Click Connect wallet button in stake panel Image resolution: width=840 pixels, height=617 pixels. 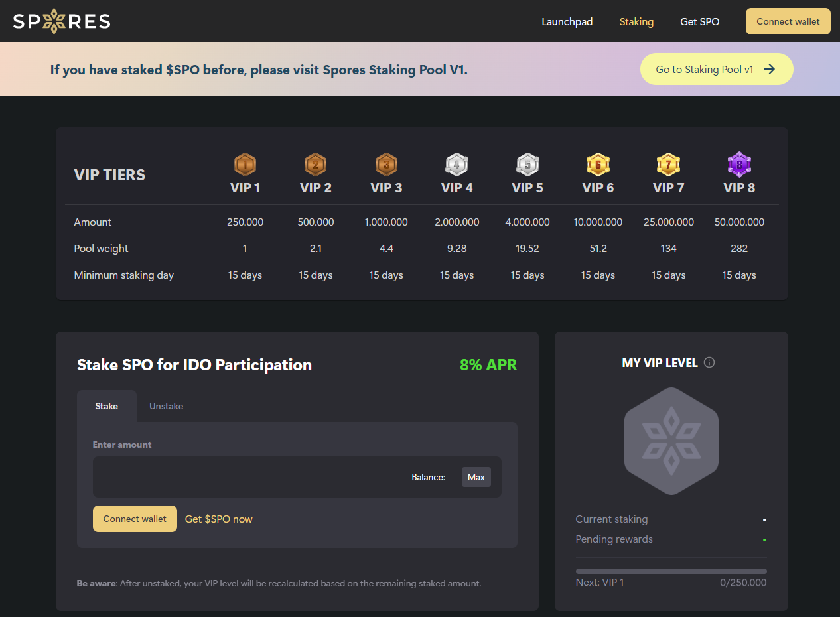[135, 519]
